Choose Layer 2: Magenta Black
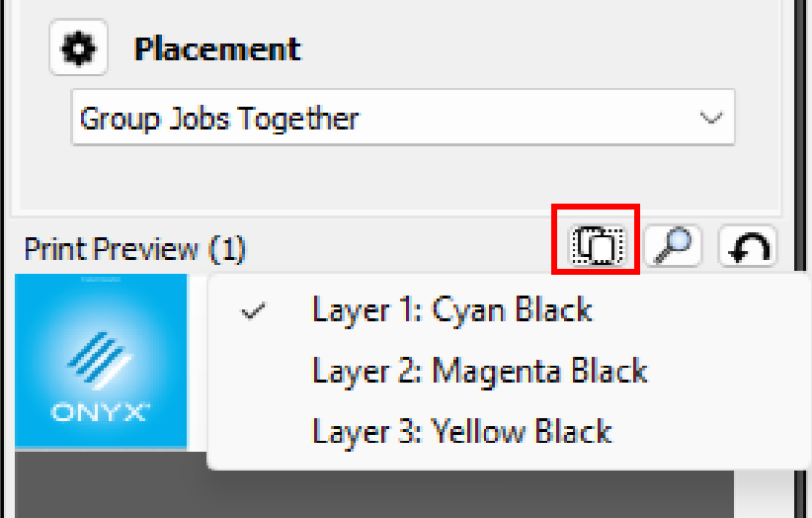 click(x=479, y=372)
